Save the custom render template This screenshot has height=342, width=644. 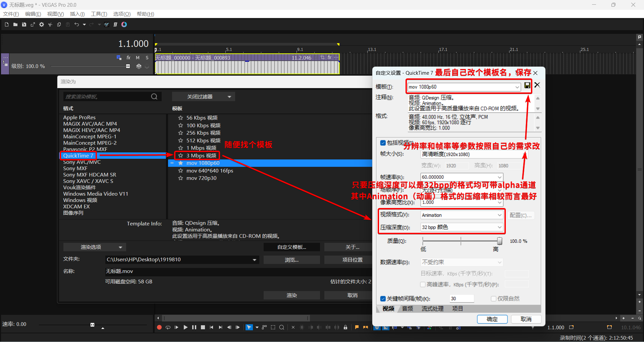click(x=527, y=85)
